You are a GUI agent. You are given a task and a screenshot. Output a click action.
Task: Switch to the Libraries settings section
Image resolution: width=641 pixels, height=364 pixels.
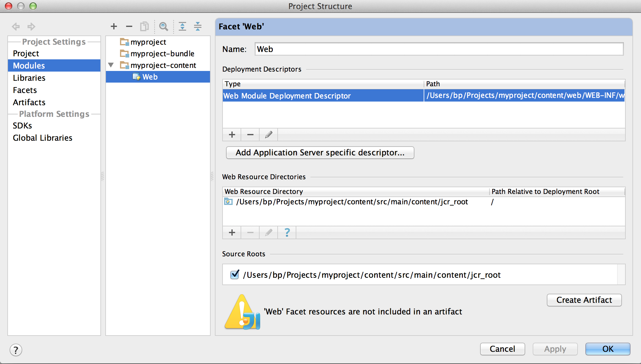click(x=29, y=78)
